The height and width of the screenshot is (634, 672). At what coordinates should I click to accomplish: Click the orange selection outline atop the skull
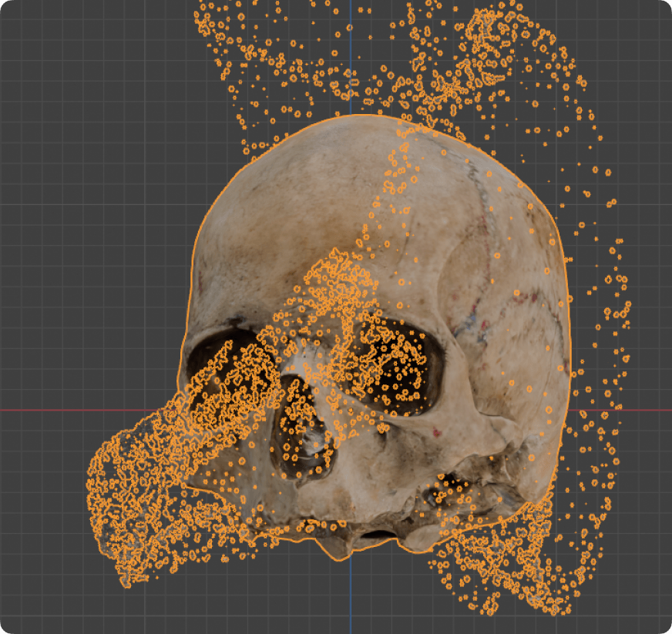[354, 116]
